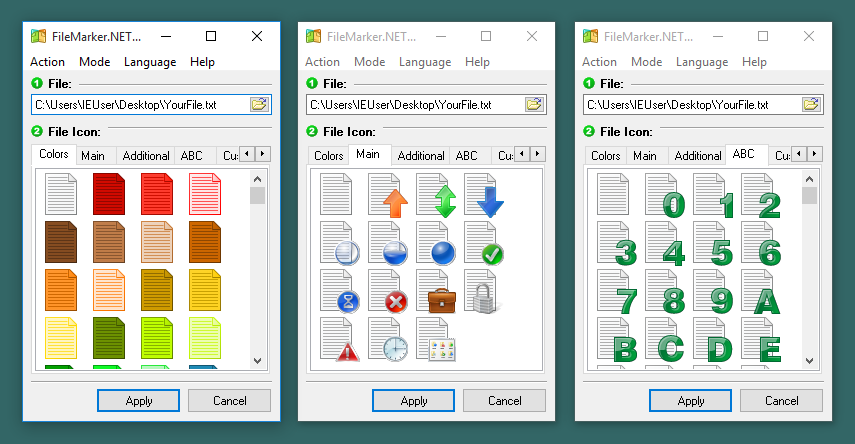Viewport: 855px width, 444px height.
Task: Pick the bright yellow file color
Action: click(204, 290)
